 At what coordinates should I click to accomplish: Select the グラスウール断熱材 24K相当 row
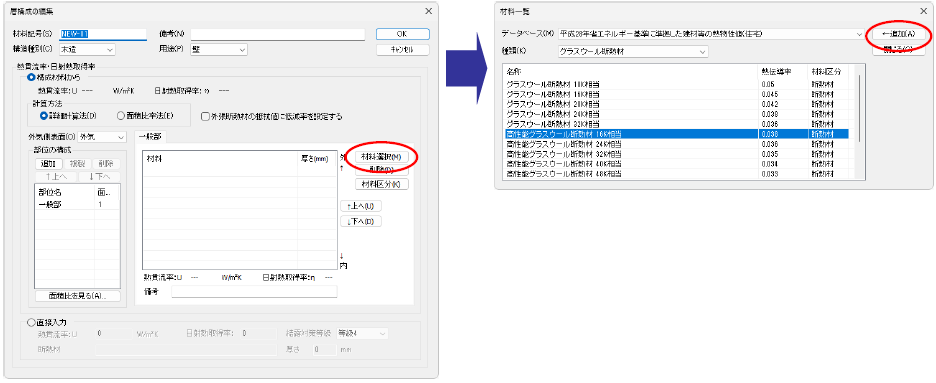[x=676, y=113]
